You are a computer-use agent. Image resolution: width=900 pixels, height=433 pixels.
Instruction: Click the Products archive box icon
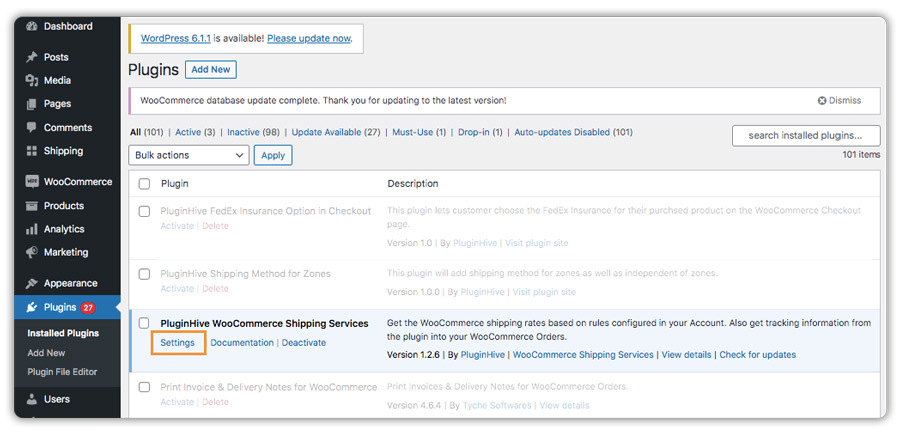pyautogui.click(x=32, y=206)
